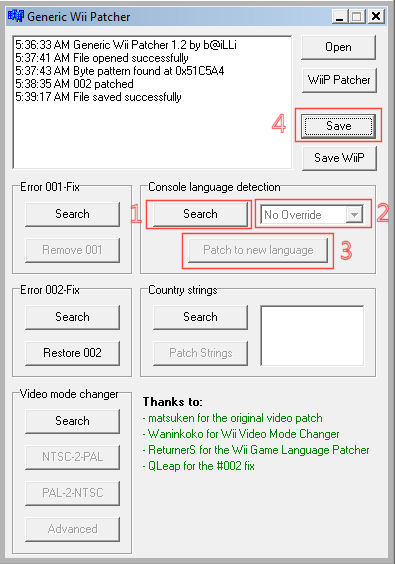Click the Remove 001 button
The image size is (395, 564).
point(72,250)
